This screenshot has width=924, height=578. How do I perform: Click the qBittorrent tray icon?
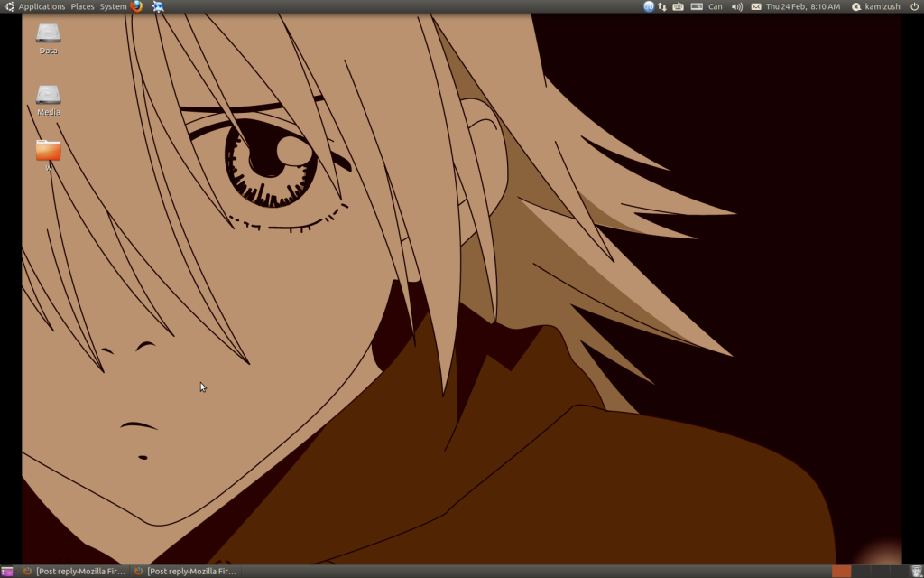point(649,6)
